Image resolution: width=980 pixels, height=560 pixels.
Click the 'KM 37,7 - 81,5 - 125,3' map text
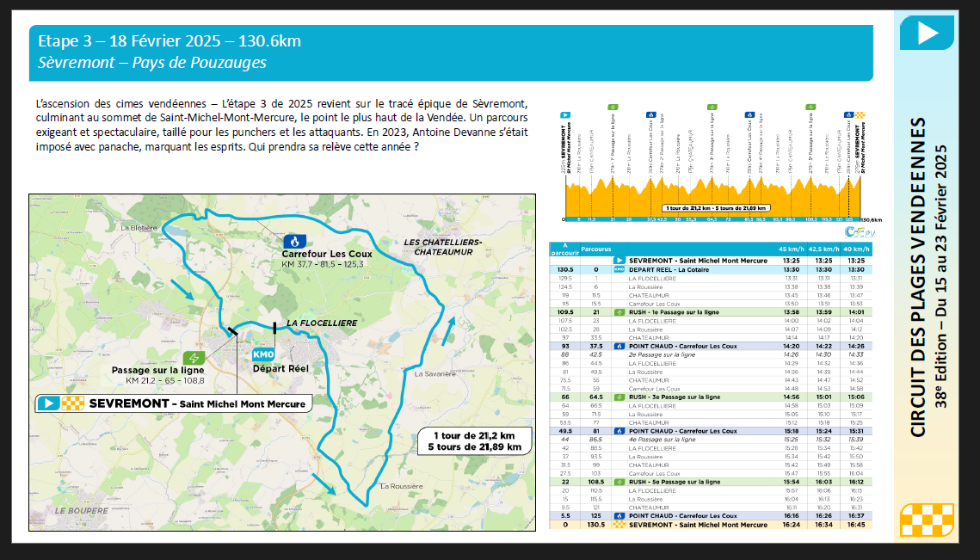[x=323, y=264]
